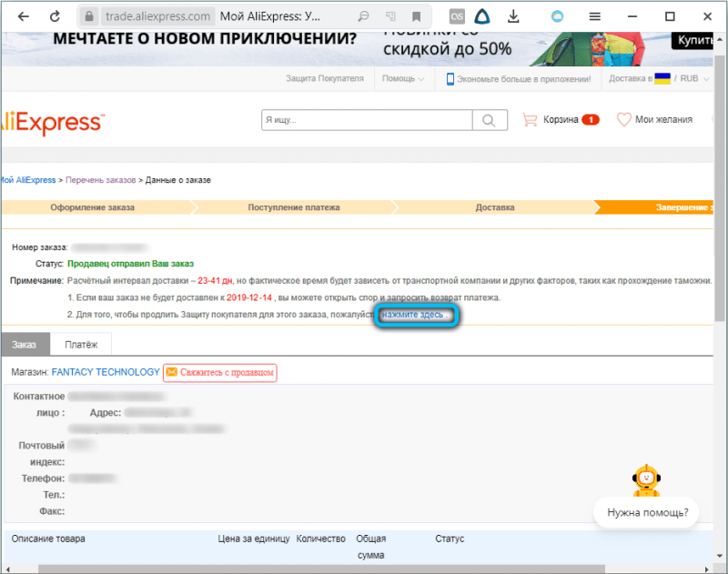Click the horizontal scrollbar thumb
728x574 pixels.
[321, 569]
